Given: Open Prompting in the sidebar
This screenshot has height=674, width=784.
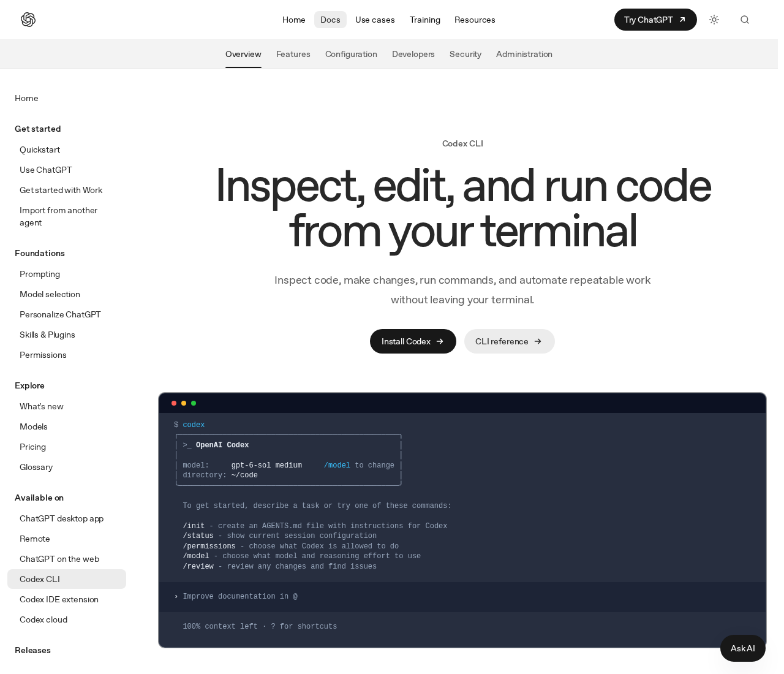Looking at the screenshot, I should 40,274.
